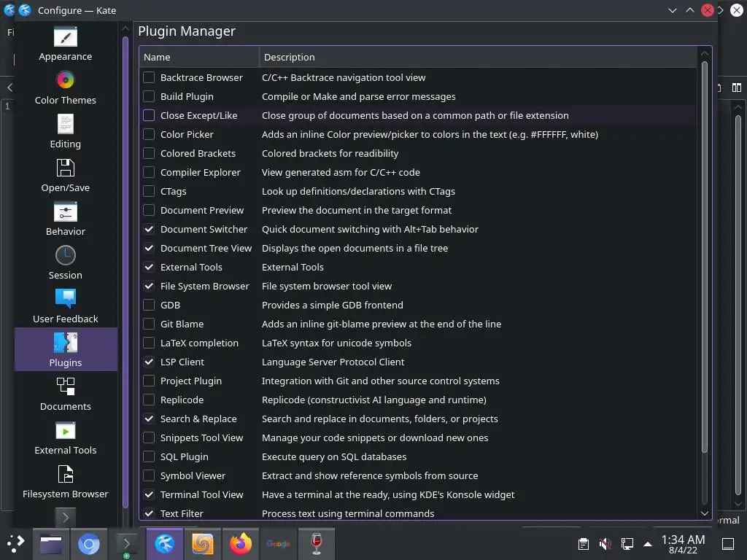This screenshot has height=560, width=747.
Task: Open the clock showing 1:34 AM
Action: pyautogui.click(x=683, y=544)
